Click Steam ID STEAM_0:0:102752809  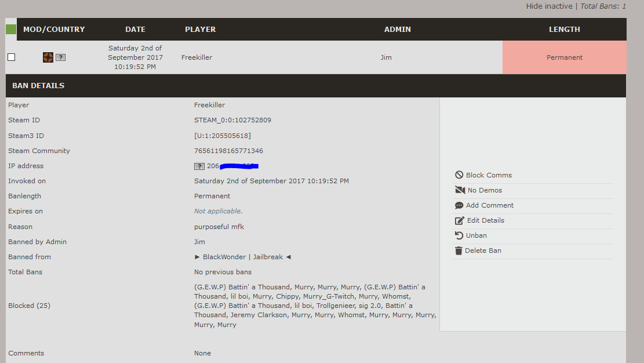tap(232, 120)
